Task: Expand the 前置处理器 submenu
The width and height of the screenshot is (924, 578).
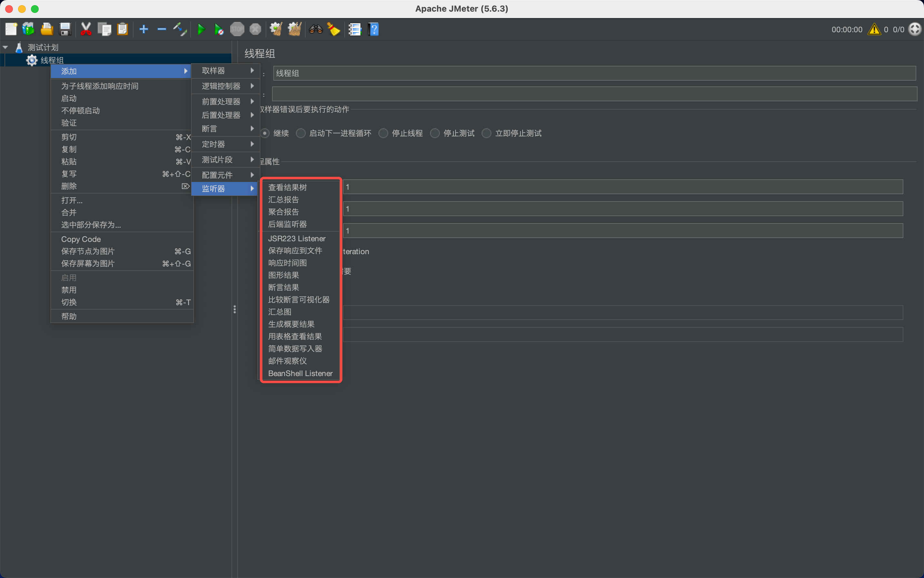Action: [225, 101]
